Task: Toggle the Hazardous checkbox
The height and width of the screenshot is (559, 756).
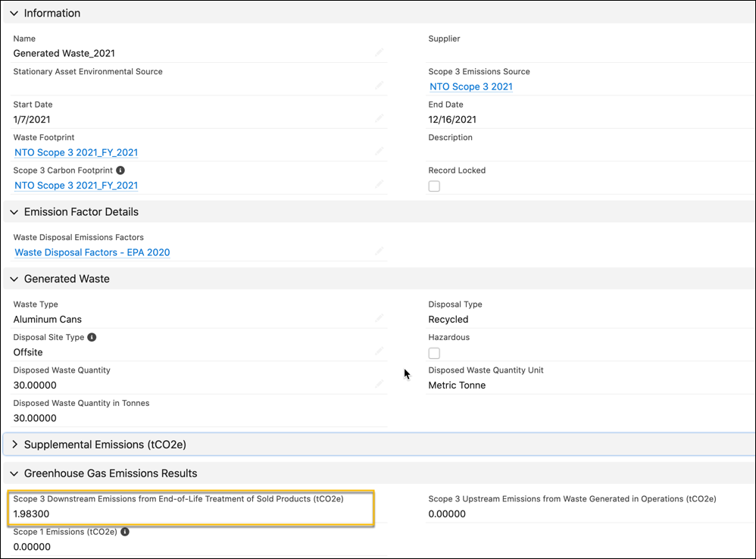Action: point(434,353)
